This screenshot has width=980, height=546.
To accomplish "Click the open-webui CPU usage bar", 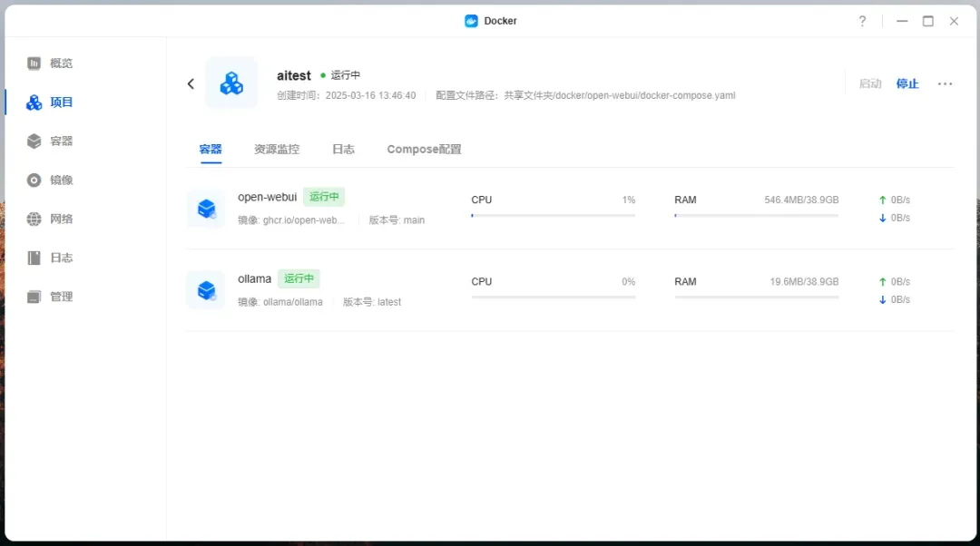I will tap(554, 216).
